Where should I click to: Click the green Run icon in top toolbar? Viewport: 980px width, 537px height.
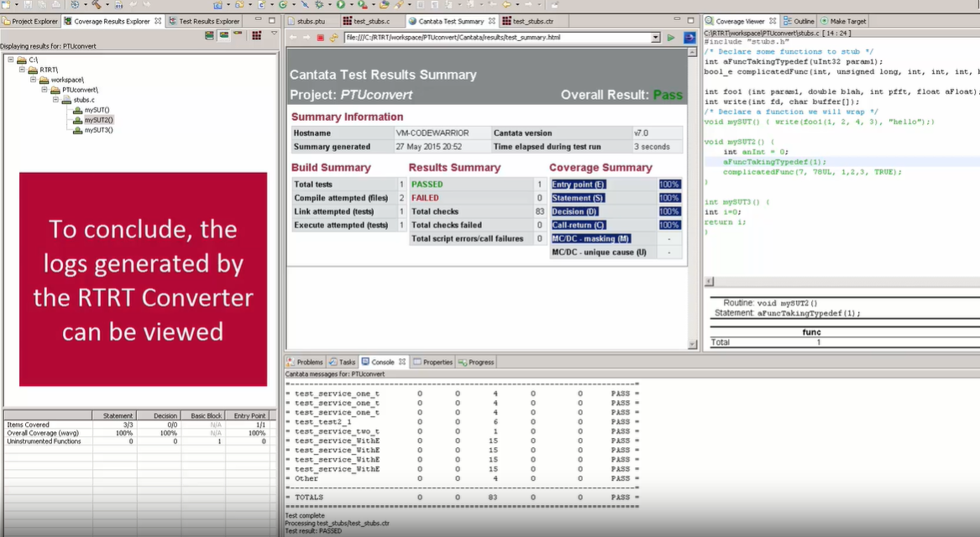tap(341, 4)
